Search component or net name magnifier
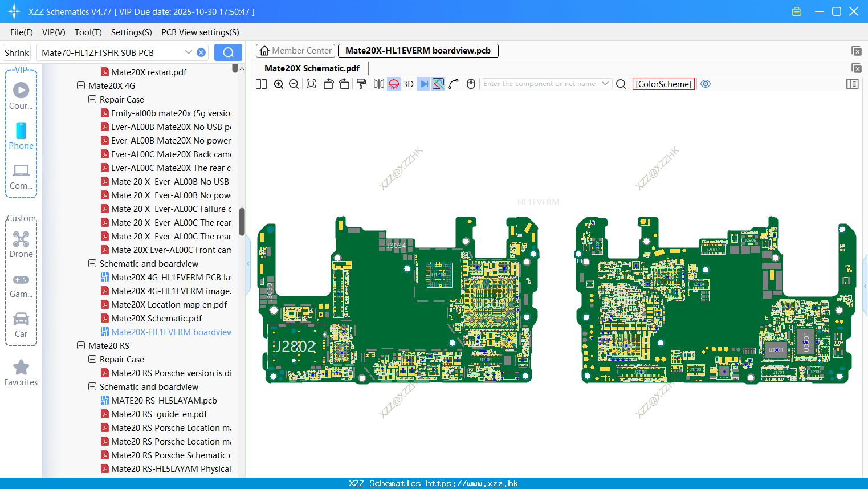The width and height of the screenshot is (868, 489). [621, 84]
